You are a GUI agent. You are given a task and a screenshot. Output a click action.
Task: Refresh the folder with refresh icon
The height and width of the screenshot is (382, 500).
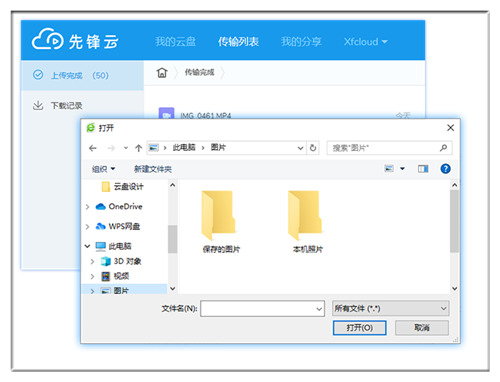313,148
